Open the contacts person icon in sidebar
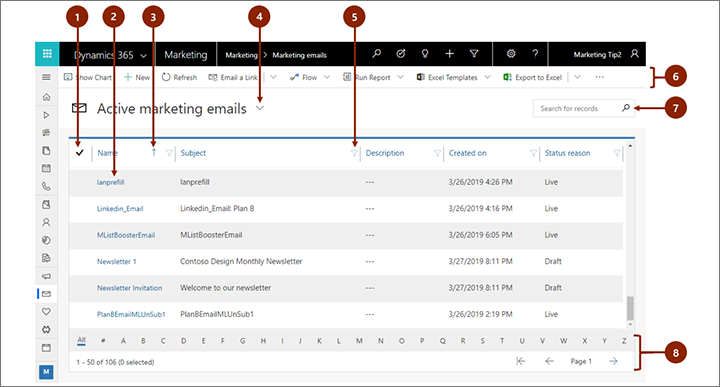Image resolution: width=720 pixels, height=387 pixels. [46, 222]
